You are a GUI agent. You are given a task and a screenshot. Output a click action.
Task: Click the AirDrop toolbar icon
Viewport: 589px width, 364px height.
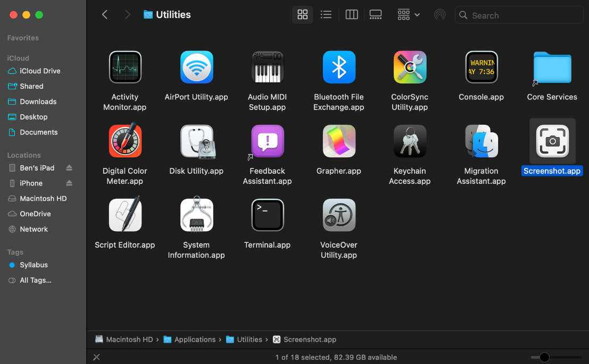(x=439, y=15)
